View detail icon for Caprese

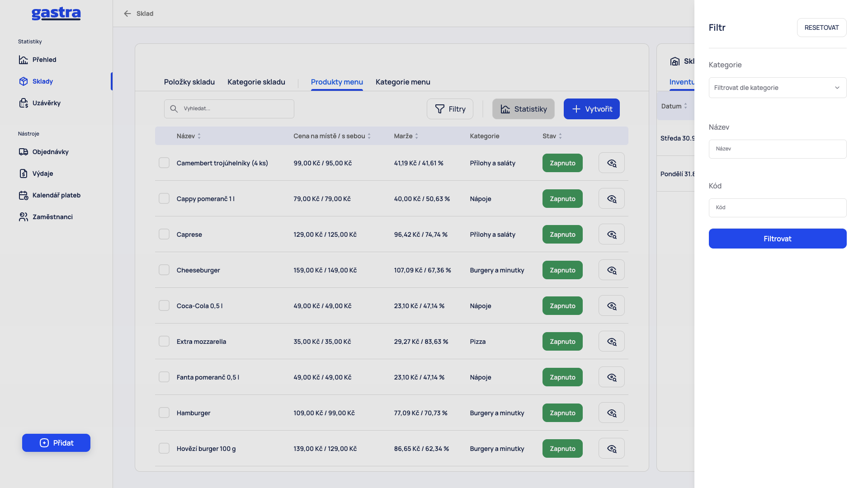[x=612, y=235]
